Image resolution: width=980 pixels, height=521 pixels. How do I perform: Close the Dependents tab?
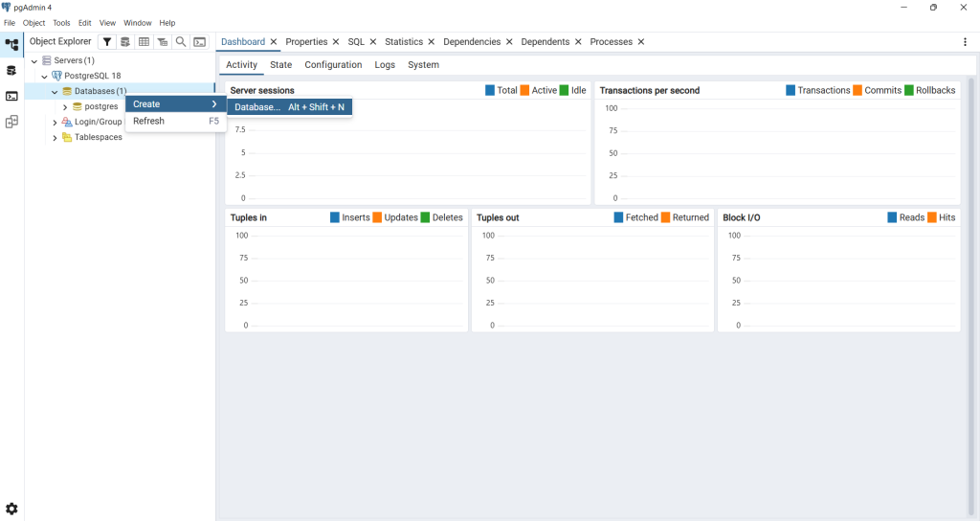coord(578,42)
